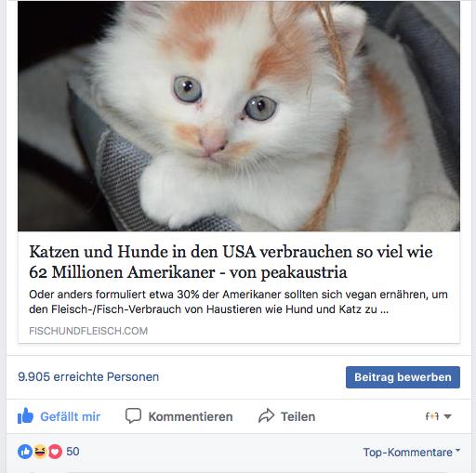476x473 pixels.
Task: Toggle Gefällt mir on this post
Action: click(x=59, y=416)
